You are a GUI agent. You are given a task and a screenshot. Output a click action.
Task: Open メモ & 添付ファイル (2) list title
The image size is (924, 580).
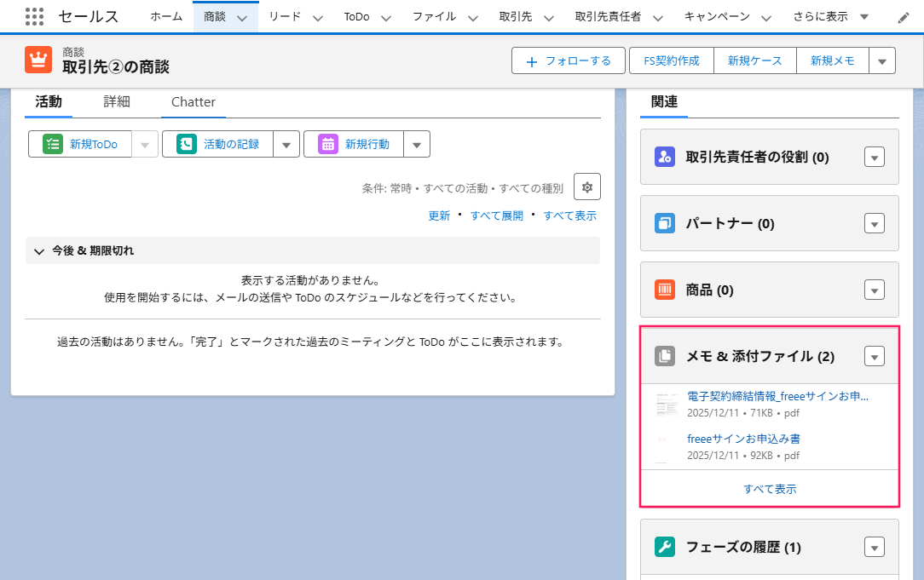coord(760,356)
